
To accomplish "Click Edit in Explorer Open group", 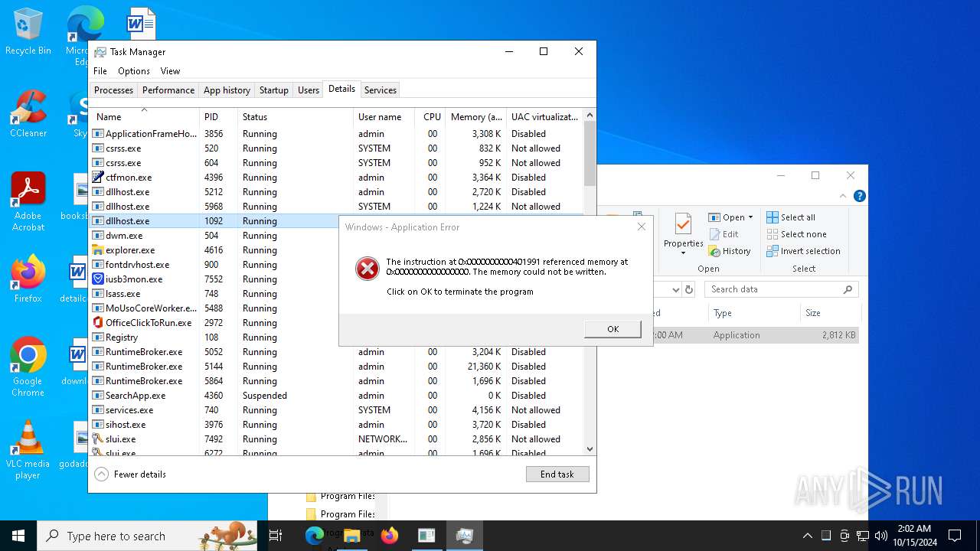I will coord(724,234).
